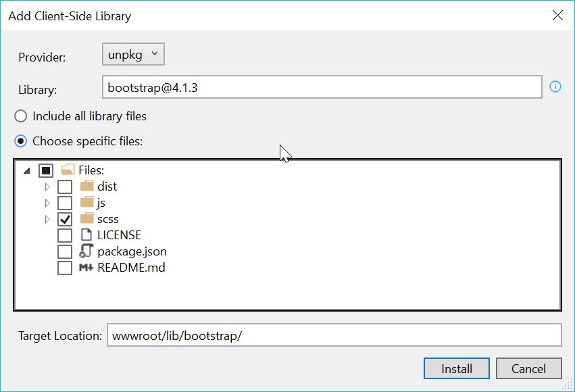Check the README.md checkbox
This screenshot has height=392, width=575.
pyautogui.click(x=65, y=268)
